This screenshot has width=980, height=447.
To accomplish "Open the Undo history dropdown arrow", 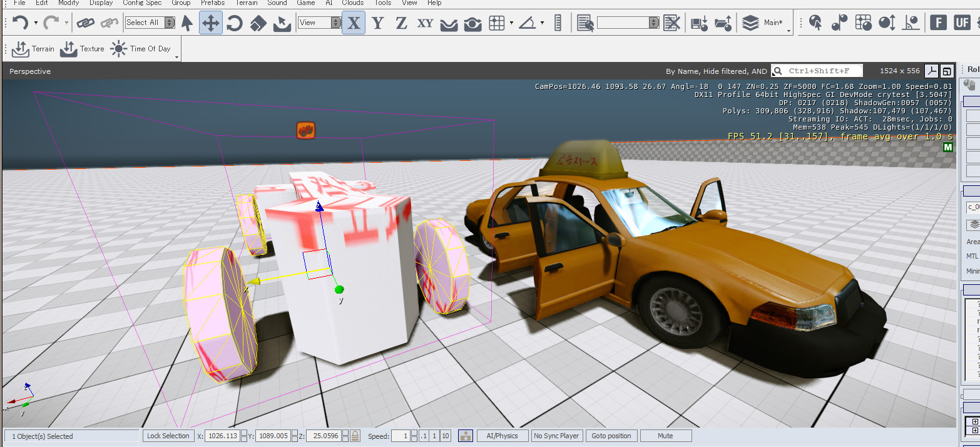I will click(x=36, y=23).
